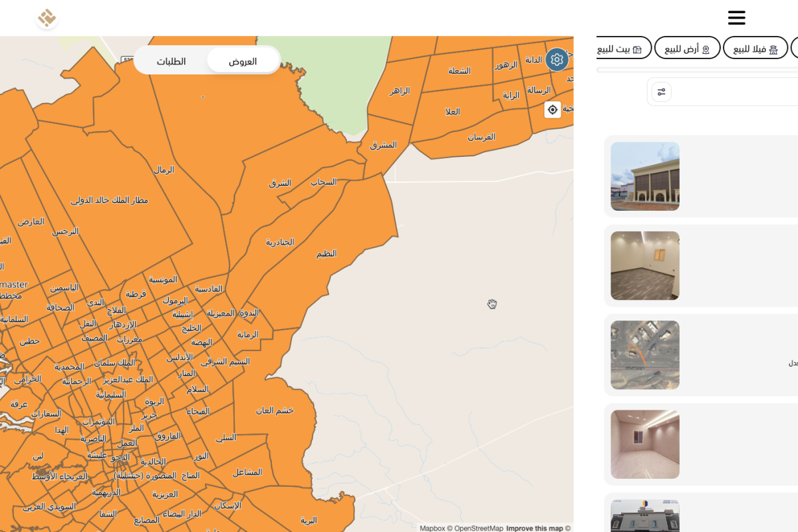This screenshot has width=798, height=532.
Task: Select أرض للبيع filter chip
Action: point(687,49)
